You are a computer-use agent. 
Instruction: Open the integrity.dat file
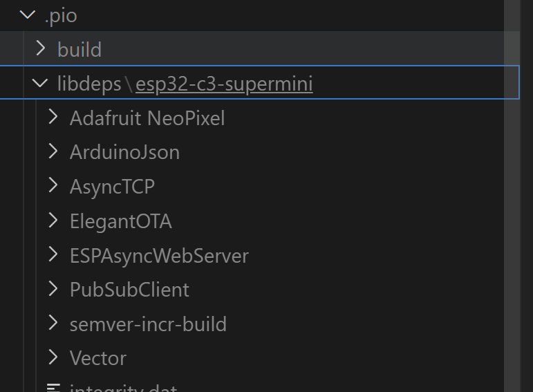pyautogui.click(x=123, y=387)
